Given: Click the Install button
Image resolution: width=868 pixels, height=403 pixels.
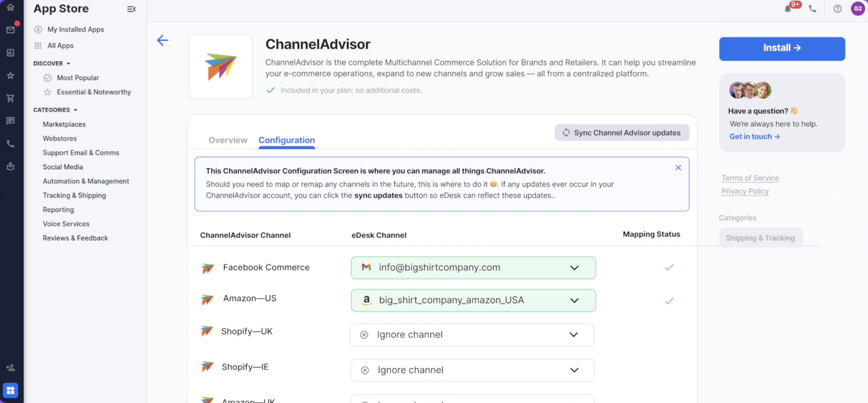Looking at the screenshot, I should click(782, 49).
